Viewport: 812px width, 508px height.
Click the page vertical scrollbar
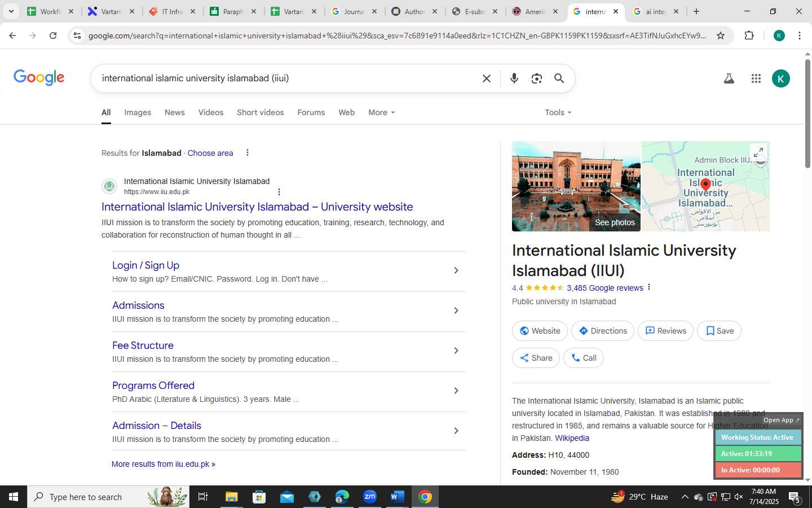click(807, 113)
